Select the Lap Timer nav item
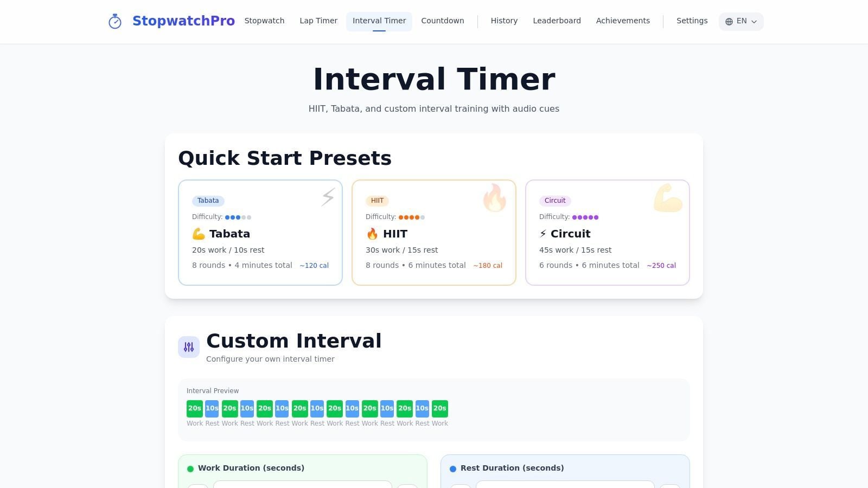The height and width of the screenshot is (488, 868). pos(318,21)
